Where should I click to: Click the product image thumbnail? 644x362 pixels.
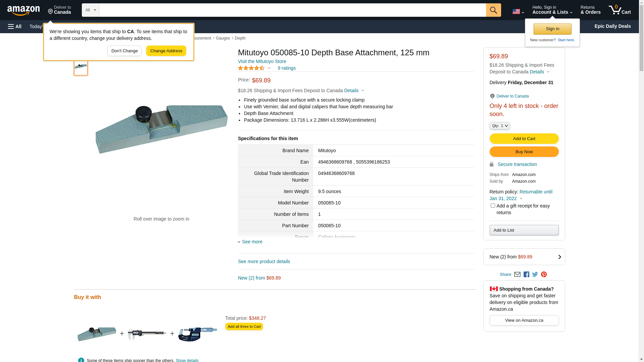pos(81,67)
